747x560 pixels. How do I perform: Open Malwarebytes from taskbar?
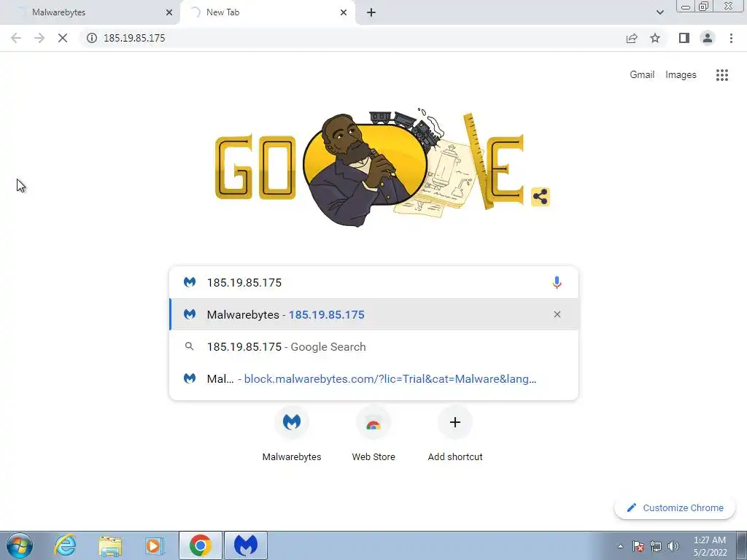(246, 545)
